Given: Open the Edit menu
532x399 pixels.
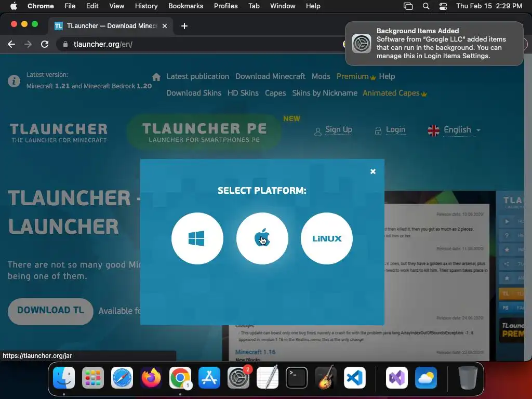Looking at the screenshot, I should point(92,6).
